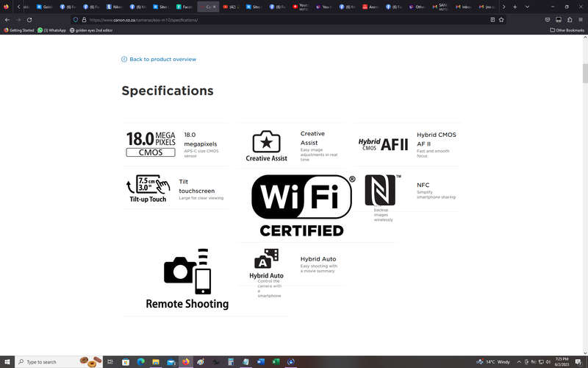Click the Tilt-up Touch screen icon
The height and width of the screenshot is (368, 588).
click(148, 188)
